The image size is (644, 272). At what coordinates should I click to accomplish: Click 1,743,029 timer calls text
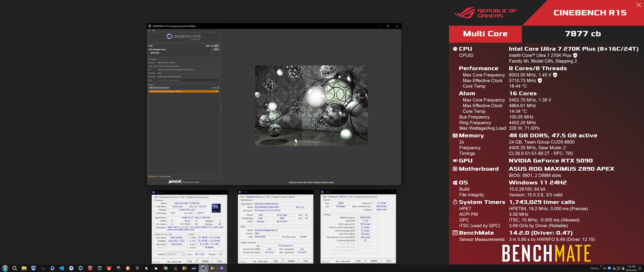542,202
